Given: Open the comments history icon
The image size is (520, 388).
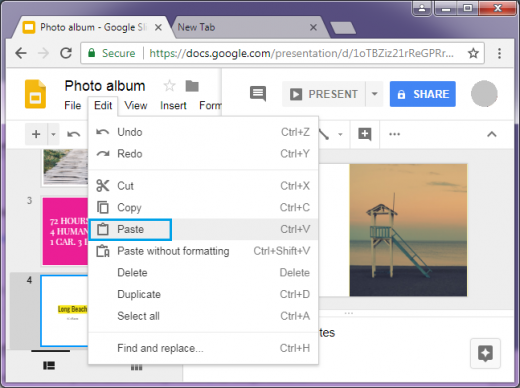Looking at the screenshot, I should [258, 94].
